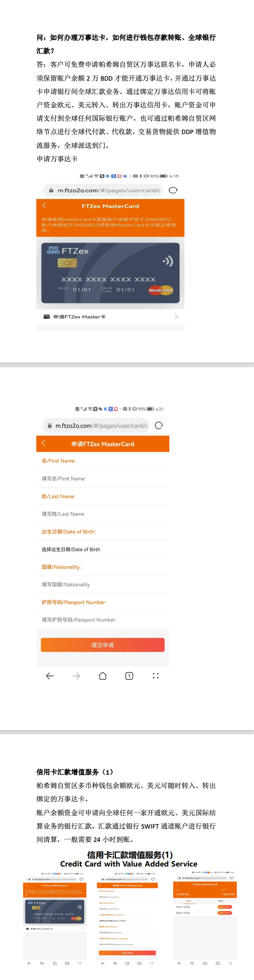This screenshot has height=980, width=254.
Task: Click the 填写护照号码/Passport Number field
Action: click(103, 620)
